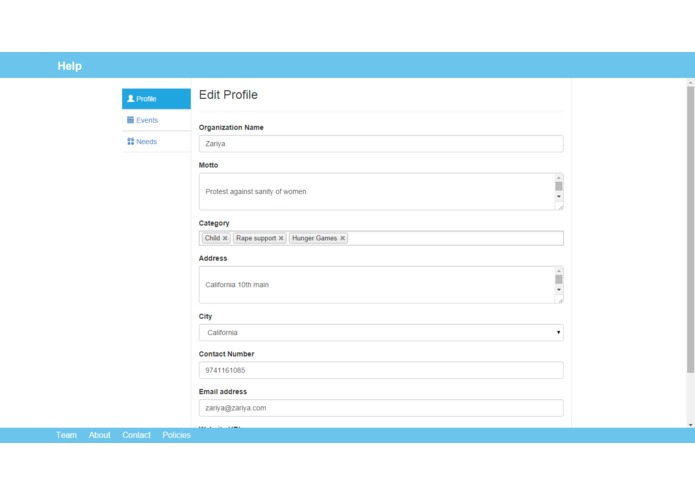Open the Needs sidebar tab
The image size is (695, 494).
pyautogui.click(x=156, y=142)
